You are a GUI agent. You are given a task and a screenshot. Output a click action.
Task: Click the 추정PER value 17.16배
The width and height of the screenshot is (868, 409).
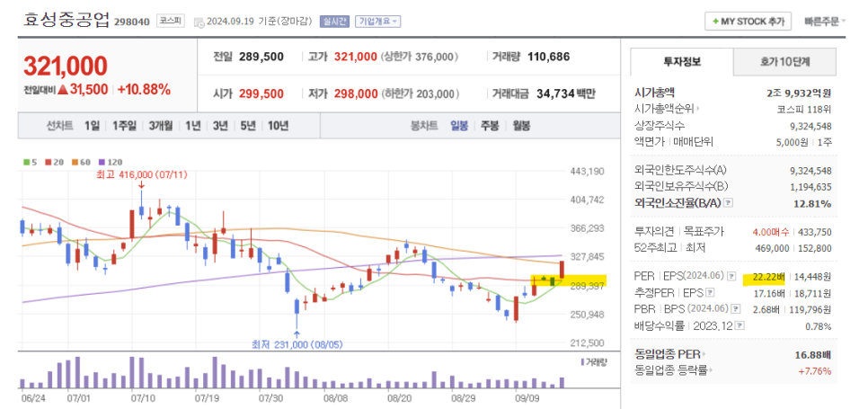[x=771, y=292]
